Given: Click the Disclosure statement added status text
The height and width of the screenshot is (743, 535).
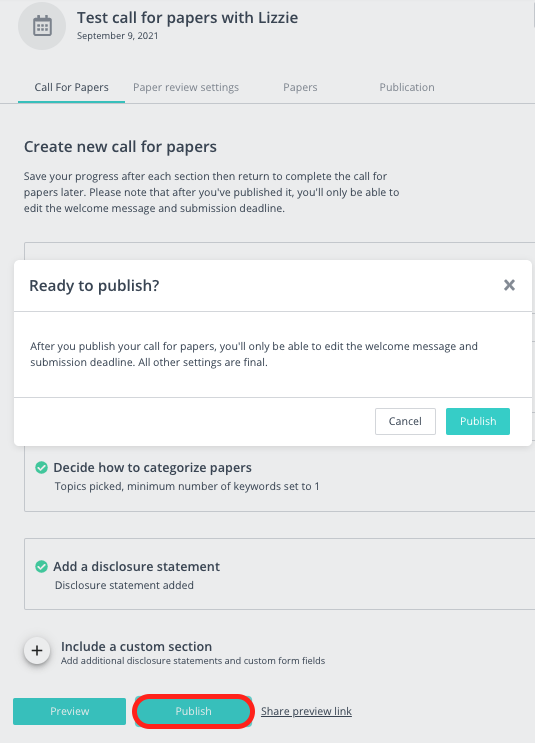Looking at the screenshot, I should (124, 585).
